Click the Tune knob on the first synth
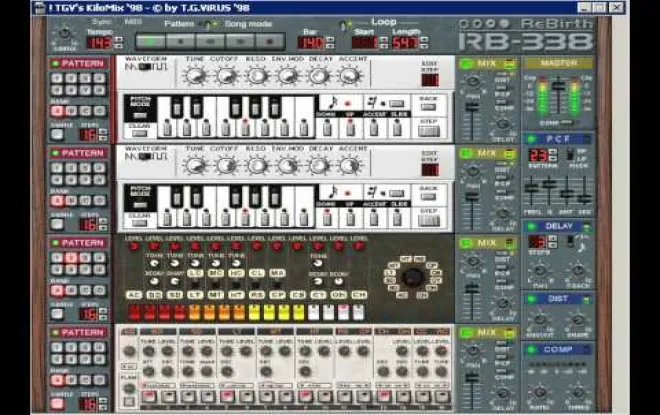Screen dimensions: 660x415 194,76
